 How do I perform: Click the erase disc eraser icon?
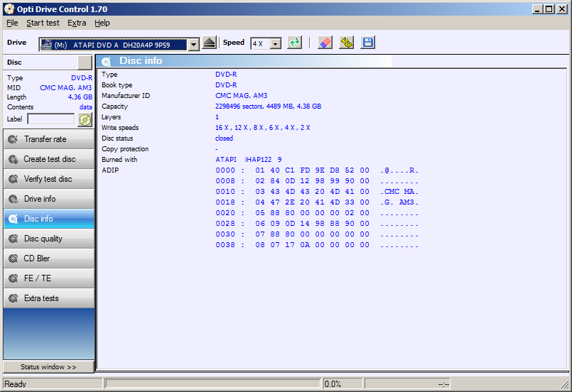(325, 43)
